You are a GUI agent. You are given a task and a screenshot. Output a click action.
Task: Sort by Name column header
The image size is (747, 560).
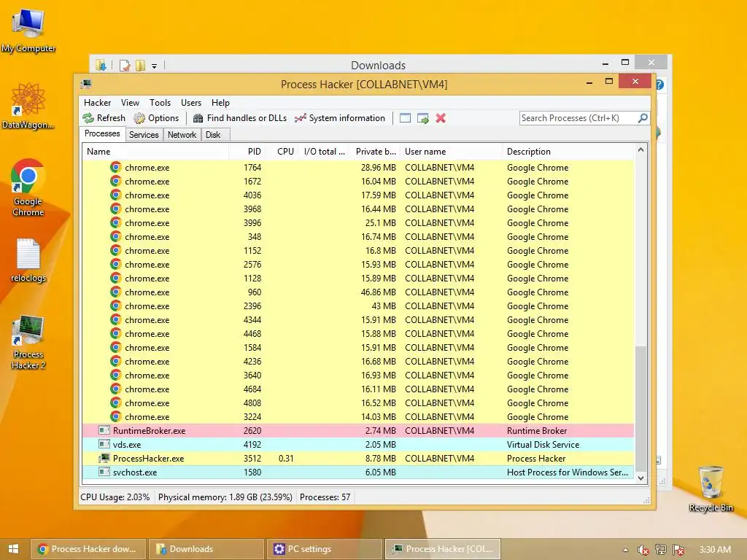156,152
